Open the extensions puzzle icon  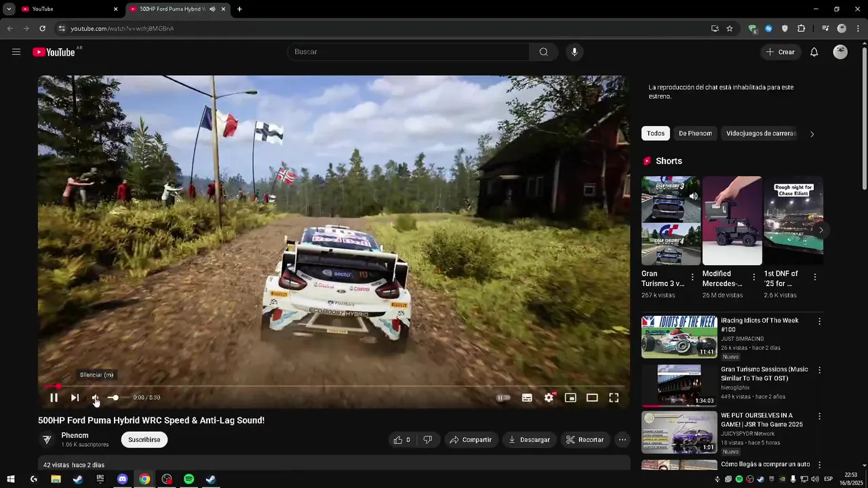802,28
